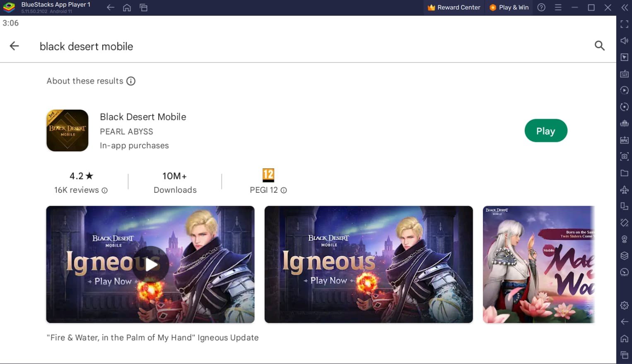The height and width of the screenshot is (364, 632).
Task: Click the sync operations circular icon
Action: coord(624,107)
